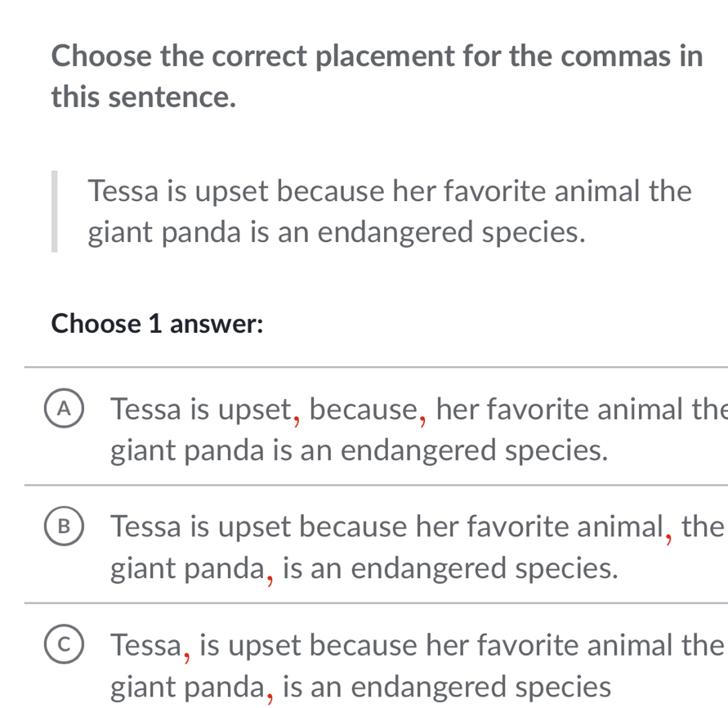Click "giant panda, is an endangered species" in option C

(x=360, y=685)
